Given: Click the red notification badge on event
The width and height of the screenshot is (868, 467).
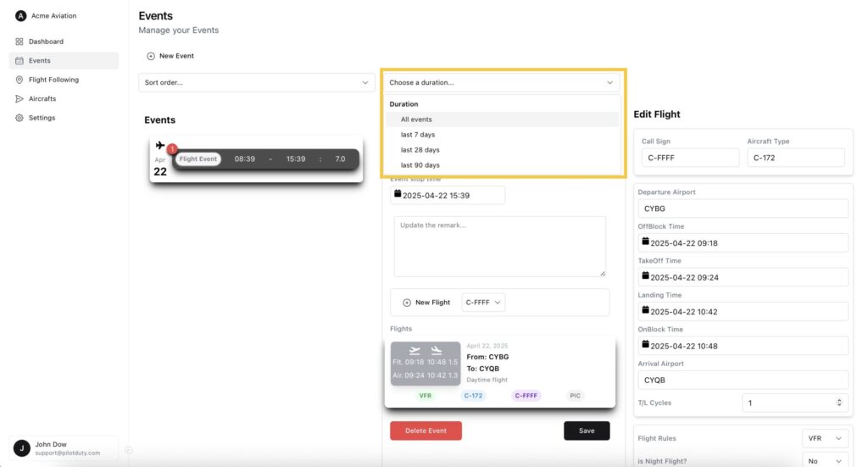Looking at the screenshot, I should coord(171,149).
